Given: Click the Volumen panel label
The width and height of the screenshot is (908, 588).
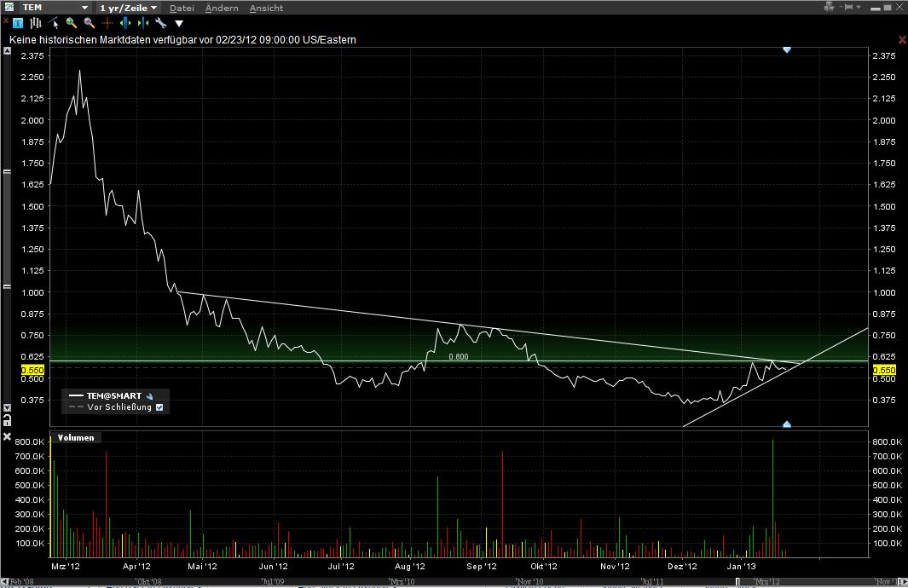Looking at the screenshot, I should [75, 437].
